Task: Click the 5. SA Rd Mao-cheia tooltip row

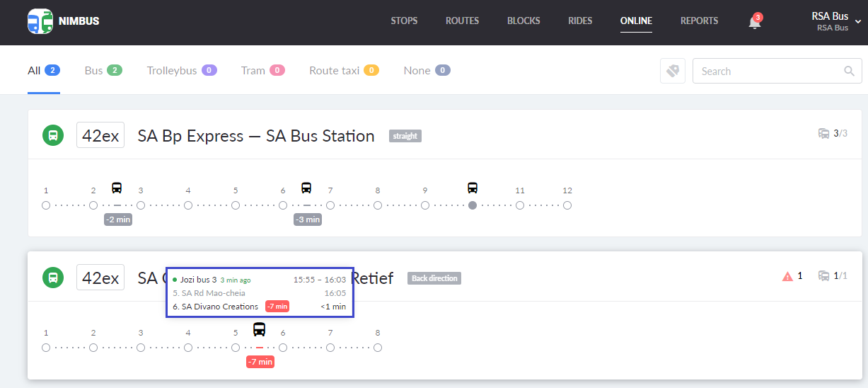Action: [260, 292]
